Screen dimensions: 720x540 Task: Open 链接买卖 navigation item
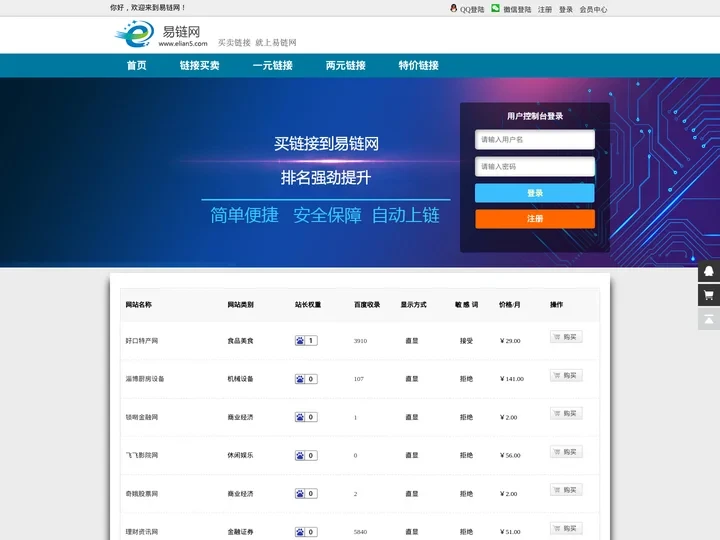click(199, 65)
